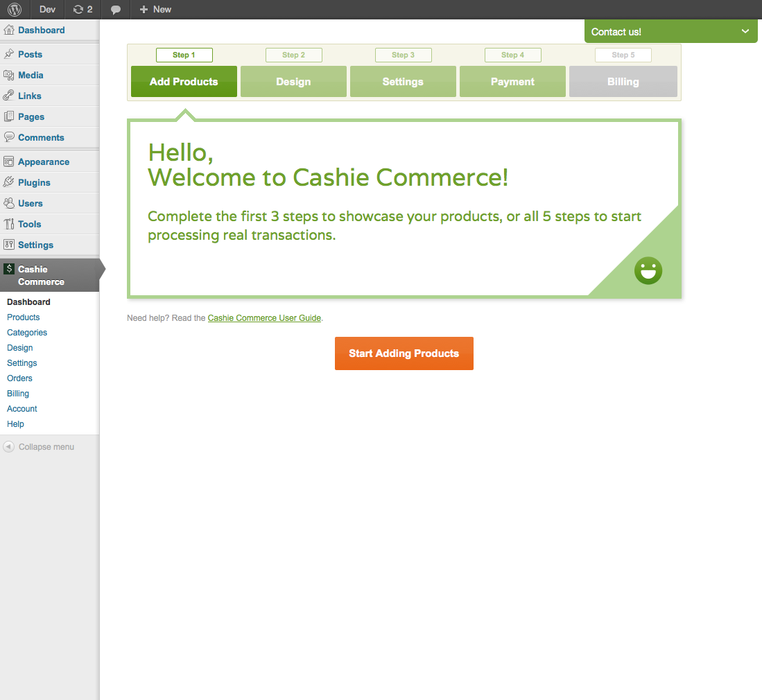Open the Orders submenu item
Viewport: 762px width, 700px height.
point(19,378)
